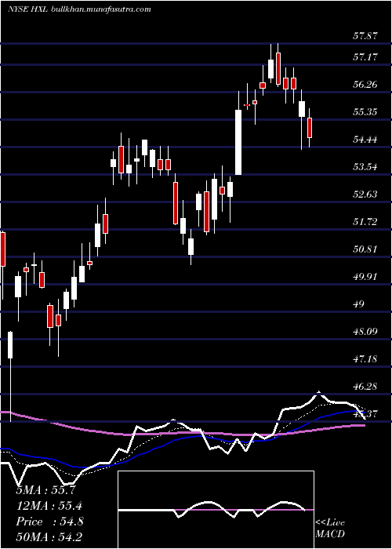Image resolution: width=392 pixels, height=549 pixels.
Task: Click the 57.17 price axis label
Action: tap(365, 56)
